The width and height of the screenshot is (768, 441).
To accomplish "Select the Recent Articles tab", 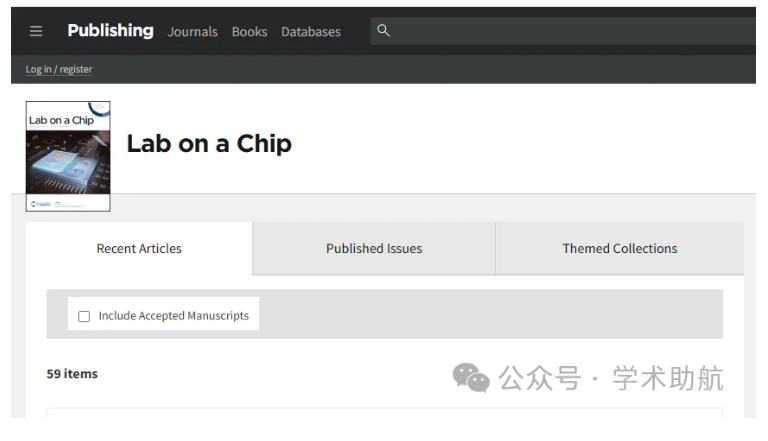I will [x=139, y=248].
